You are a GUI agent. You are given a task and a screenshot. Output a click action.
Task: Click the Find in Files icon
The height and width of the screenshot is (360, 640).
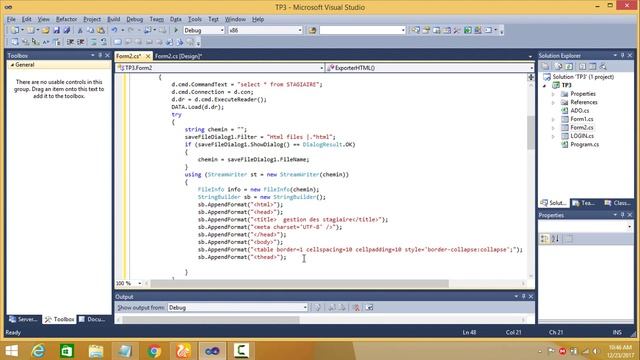(x=312, y=30)
